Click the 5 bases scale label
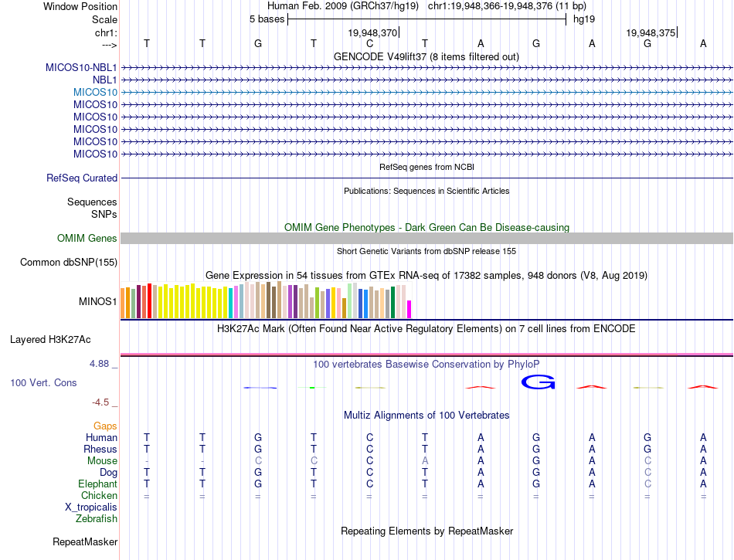The image size is (734, 560). (267, 19)
